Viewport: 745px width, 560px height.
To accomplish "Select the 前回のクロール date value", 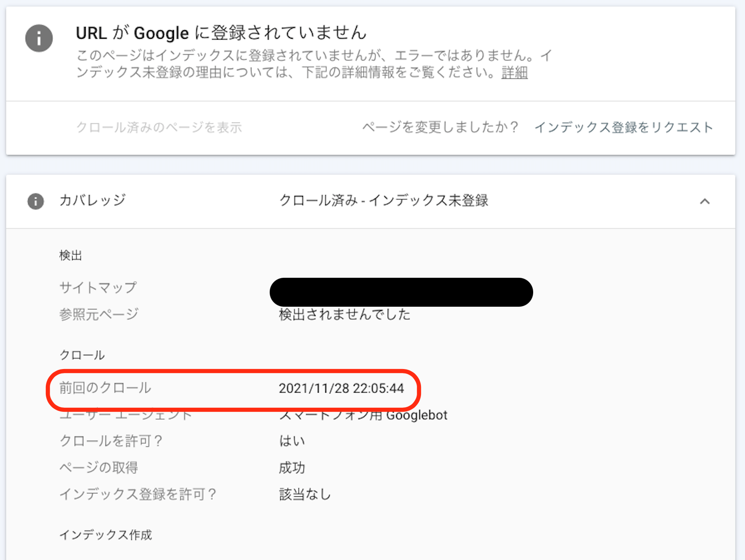I will pos(341,388).
